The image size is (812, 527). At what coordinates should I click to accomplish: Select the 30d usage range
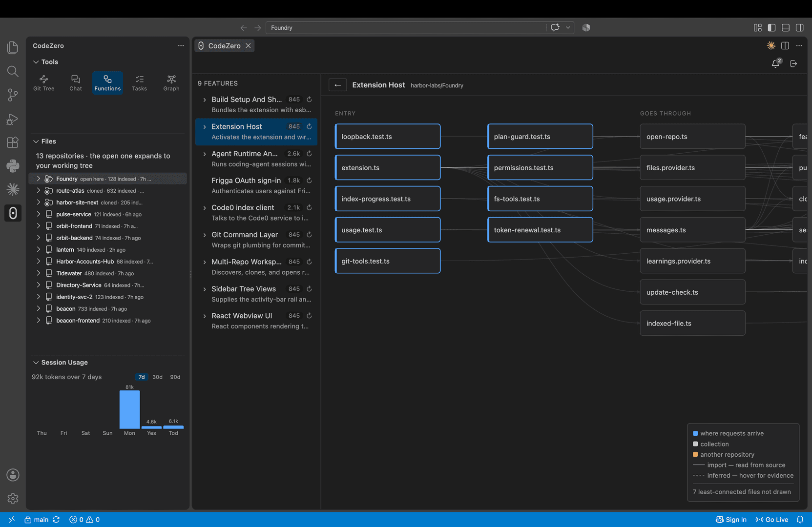[157, 377]
